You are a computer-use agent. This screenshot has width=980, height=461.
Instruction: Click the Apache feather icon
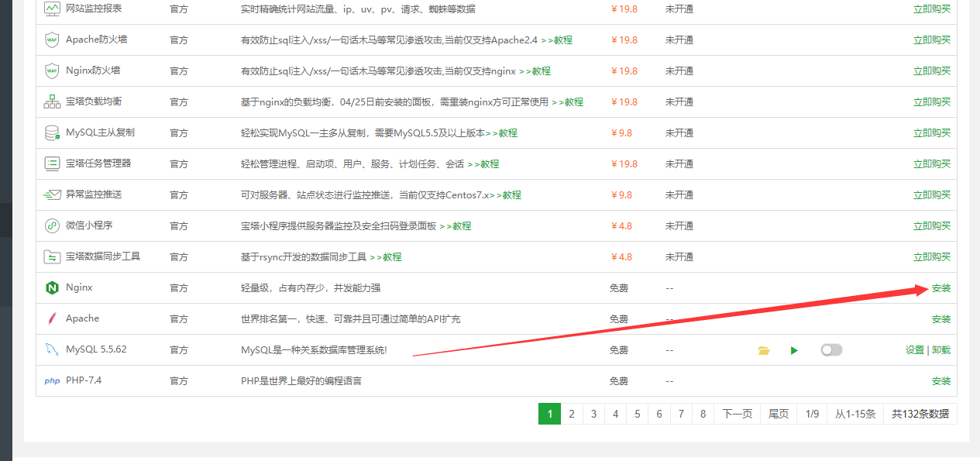(52, 319)
